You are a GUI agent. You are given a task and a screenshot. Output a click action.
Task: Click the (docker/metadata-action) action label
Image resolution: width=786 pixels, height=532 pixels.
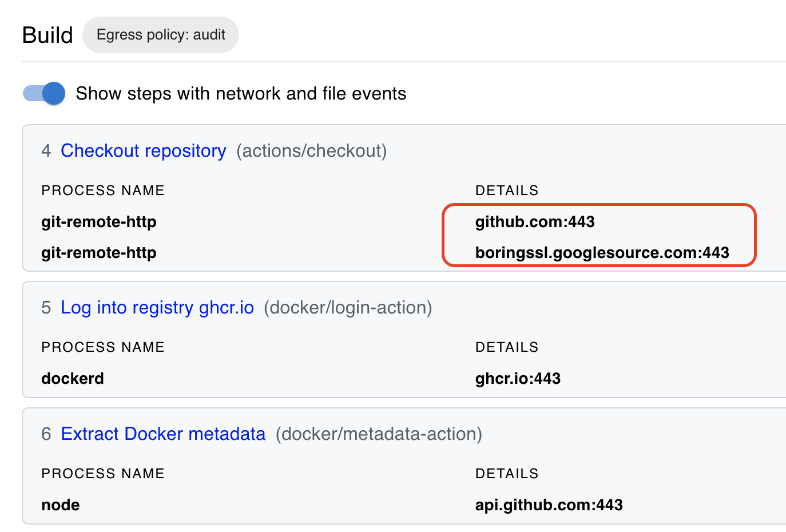(379, 434)
